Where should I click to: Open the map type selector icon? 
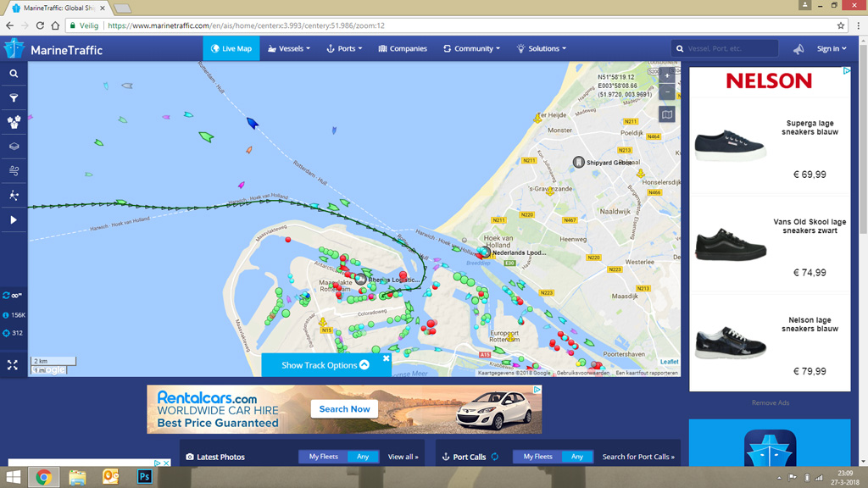pyautogui.click(x=667, y=114)
